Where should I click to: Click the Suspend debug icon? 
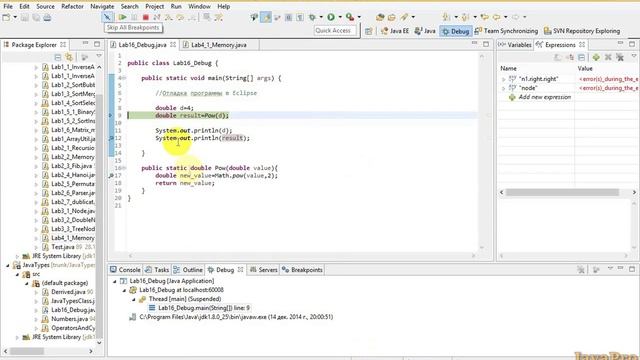point(134,17)
